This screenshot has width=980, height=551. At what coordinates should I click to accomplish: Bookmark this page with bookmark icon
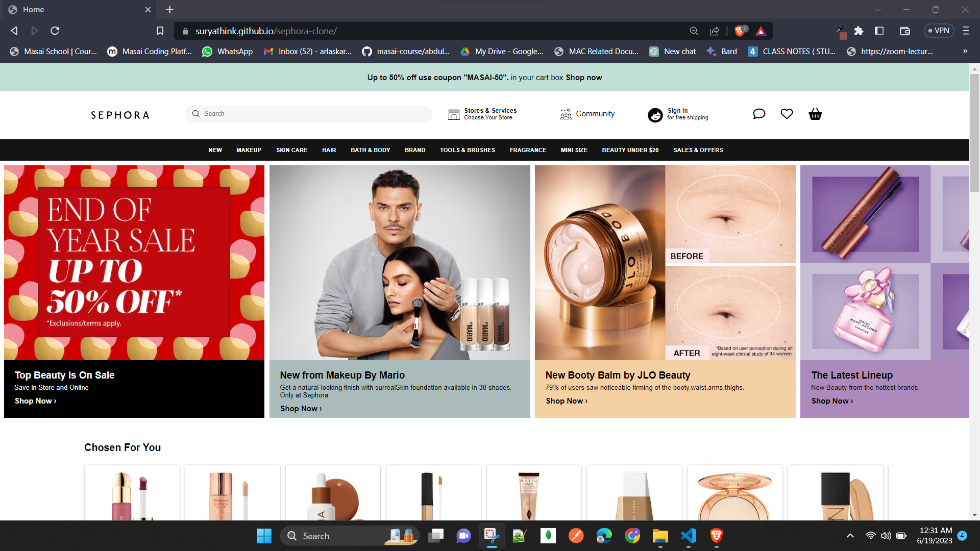pos(160,31)
